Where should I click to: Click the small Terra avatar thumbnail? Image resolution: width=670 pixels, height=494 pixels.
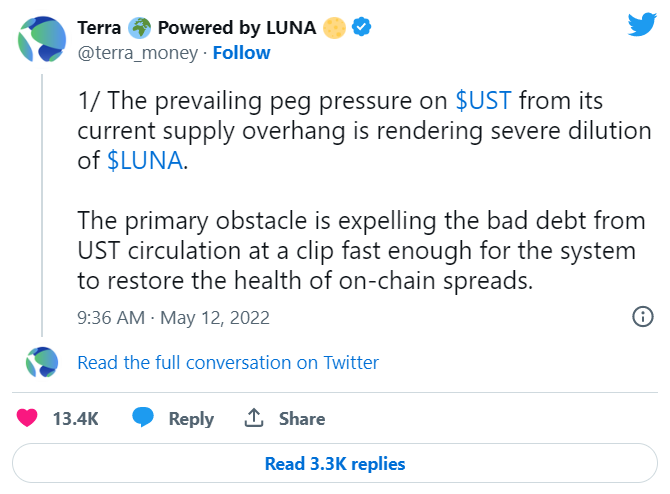42,362
